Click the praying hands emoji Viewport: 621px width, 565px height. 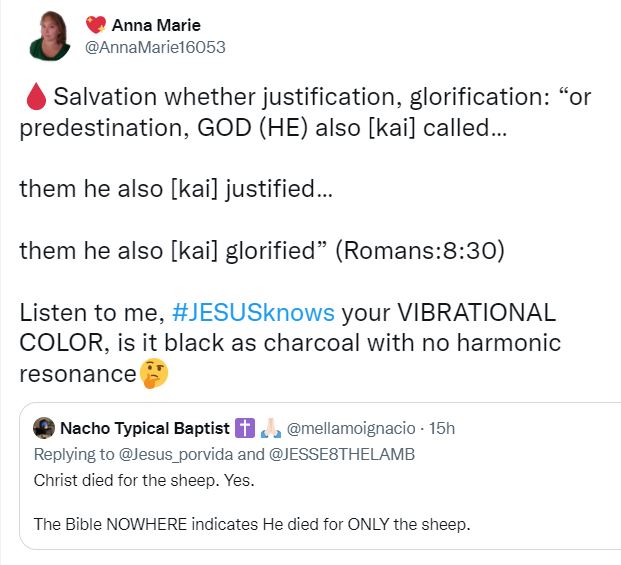click(x=270, y=429)
